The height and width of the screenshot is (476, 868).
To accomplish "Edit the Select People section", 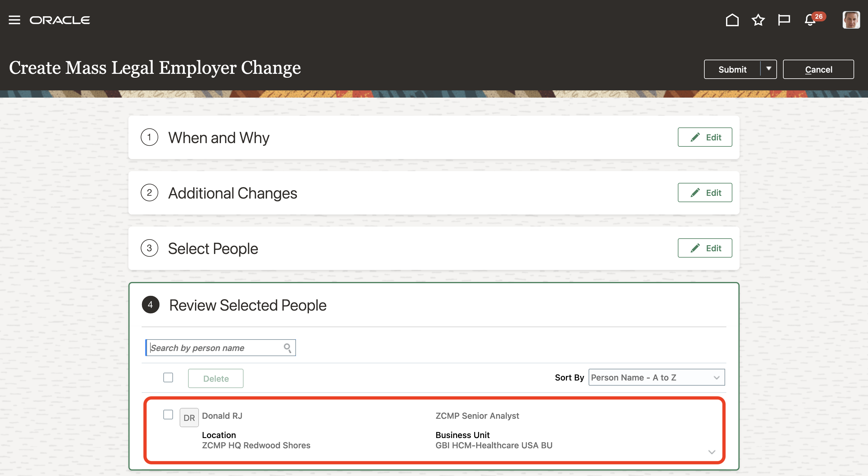I will (x=705, y=248).
